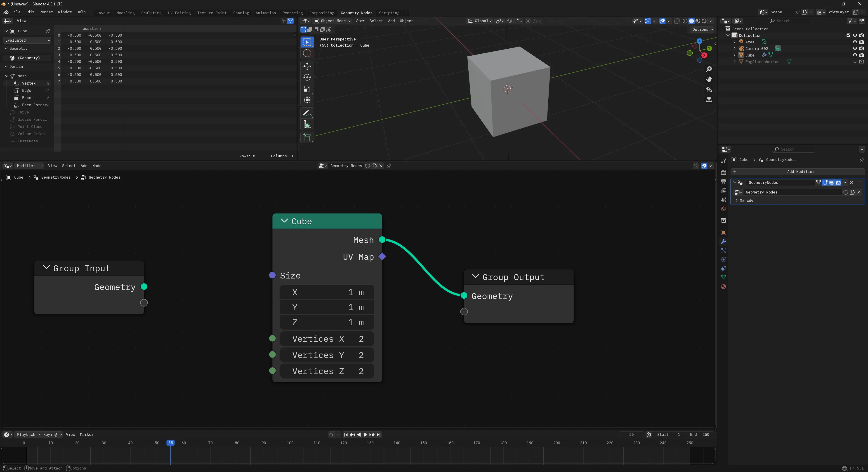Expand the Manage section of the modifier
The height and width of the screenshot is (472, 868).
pos(745,201)
